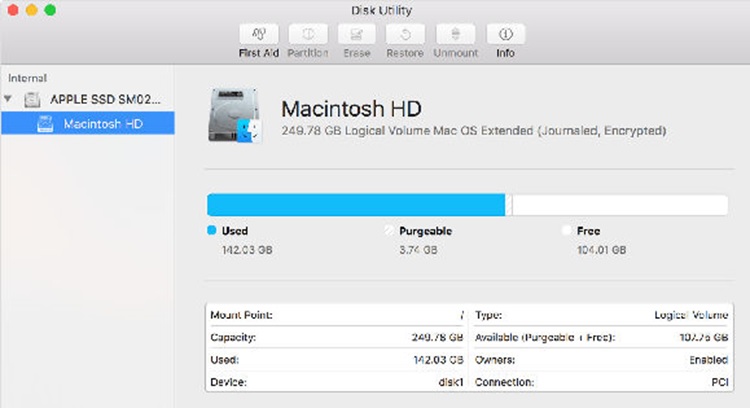Select the APPLE SSD SM02 drive in sidebar
This screenshot has width=750, height=409.
pos(98,100)
